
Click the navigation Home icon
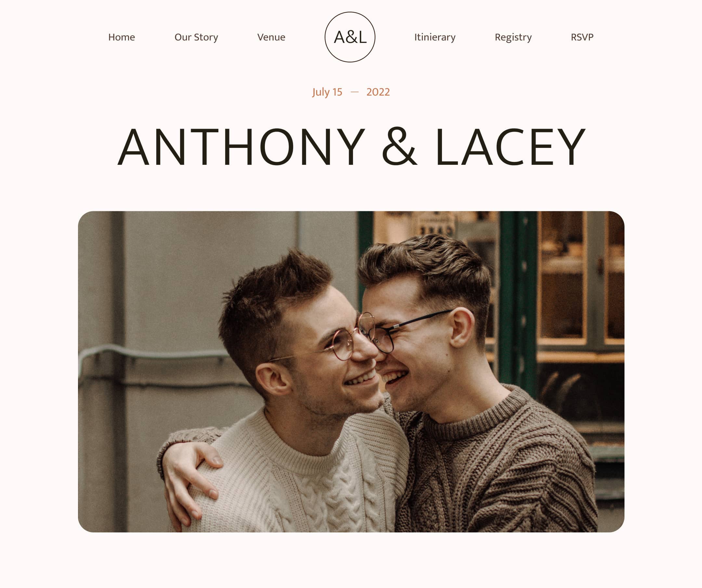coord(121,37)
